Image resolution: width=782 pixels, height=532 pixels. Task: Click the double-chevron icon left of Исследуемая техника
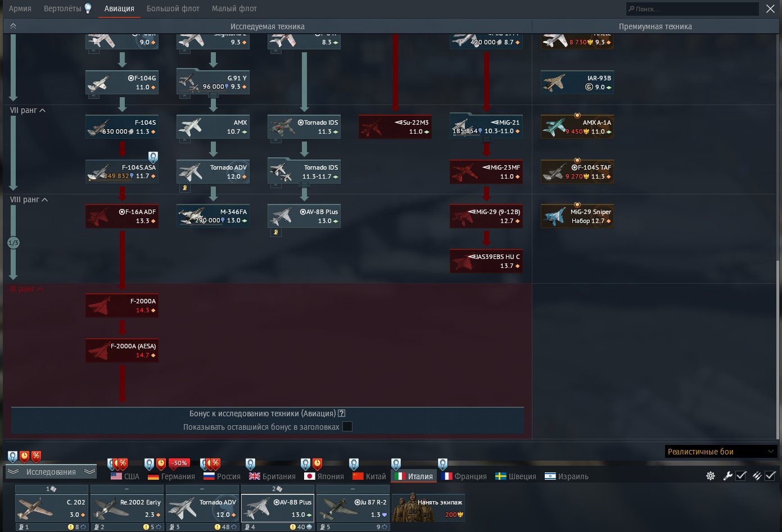(13, 26)
